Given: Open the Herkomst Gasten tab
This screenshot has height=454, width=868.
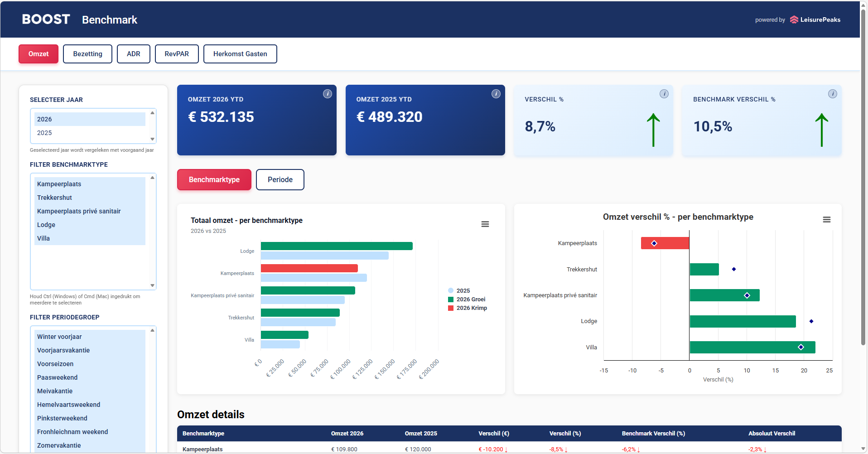Looking at the screenshot, I should 240,54.
